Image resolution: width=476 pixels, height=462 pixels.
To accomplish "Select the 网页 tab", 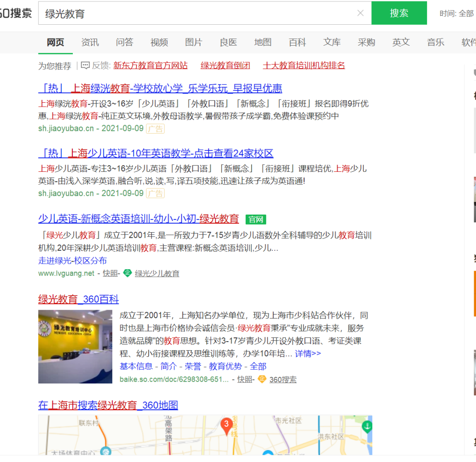I will point(55,42).
